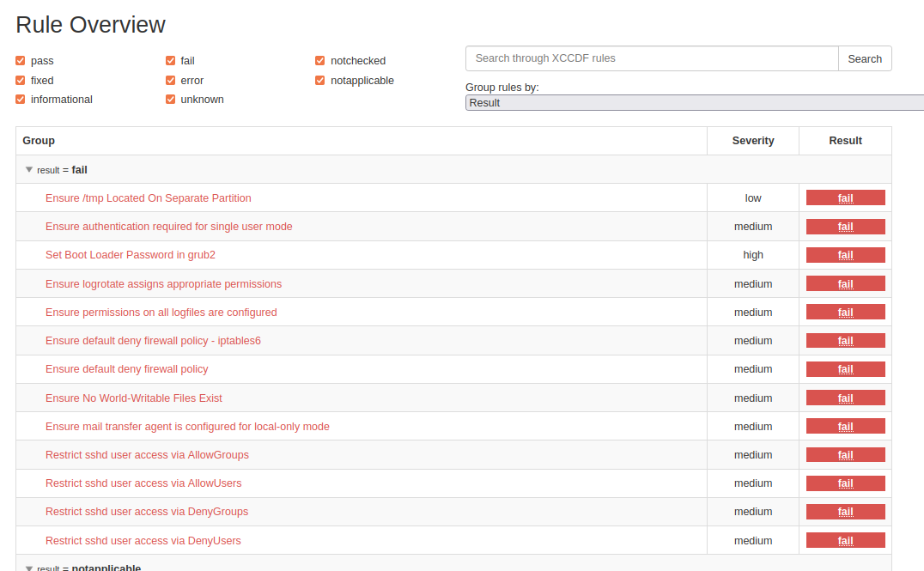Toggle the fail filter checkbox
Image resolution: width=924 pixels, height=571 pixels.
click(x=171, y=61)
